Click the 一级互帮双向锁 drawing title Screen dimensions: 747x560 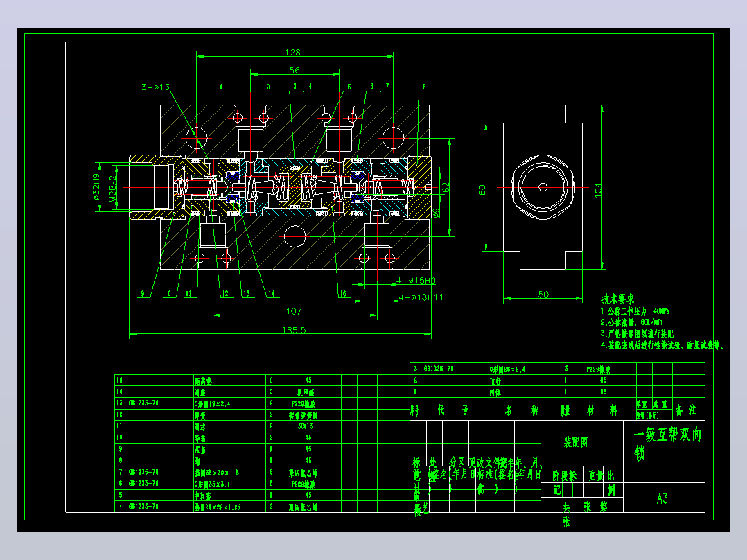pyautogui.click(x=667, y=444)
